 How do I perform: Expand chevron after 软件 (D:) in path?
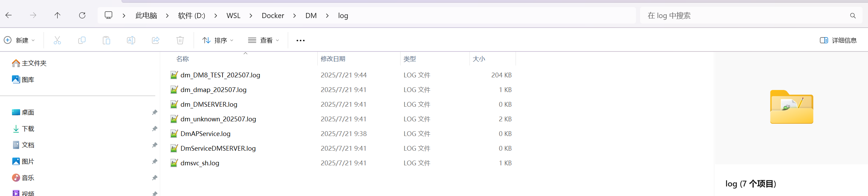tap(216, 16)
